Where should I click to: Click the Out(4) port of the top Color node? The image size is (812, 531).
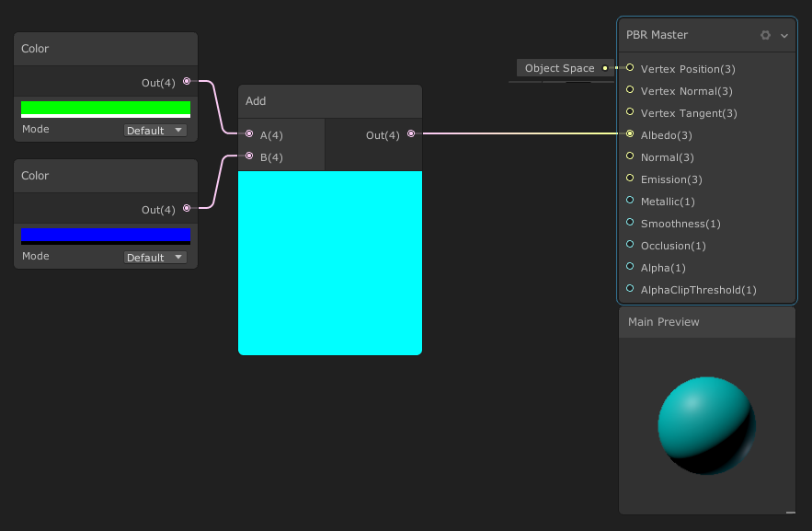coord(187,82)
